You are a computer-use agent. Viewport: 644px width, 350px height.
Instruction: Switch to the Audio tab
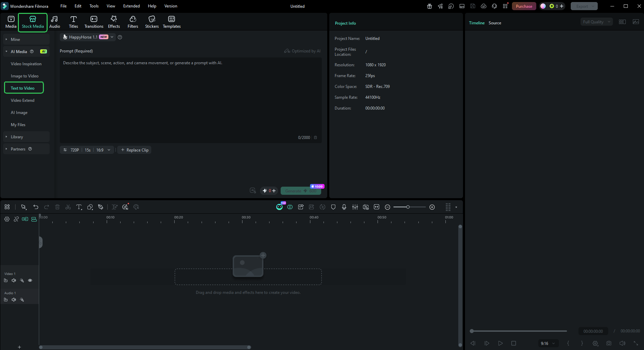tap(55, 22)
